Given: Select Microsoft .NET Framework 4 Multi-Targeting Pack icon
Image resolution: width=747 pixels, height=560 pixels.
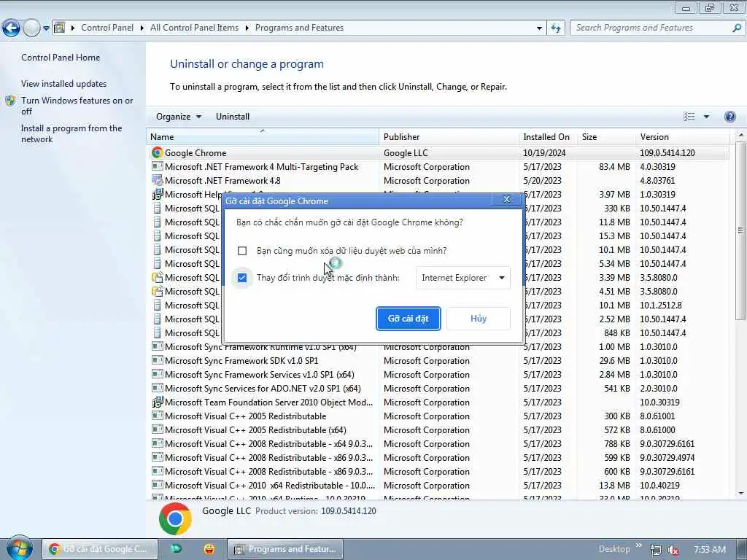Looking at the screenshot, I should pyautogui.click(x=157, y=167).
